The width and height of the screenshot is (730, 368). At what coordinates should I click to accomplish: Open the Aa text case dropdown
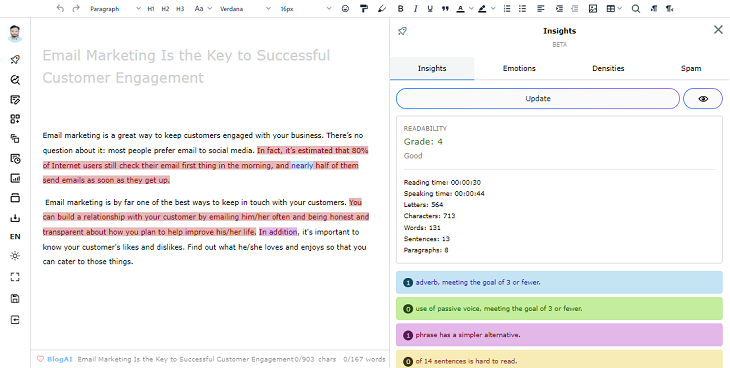[203, 8]
